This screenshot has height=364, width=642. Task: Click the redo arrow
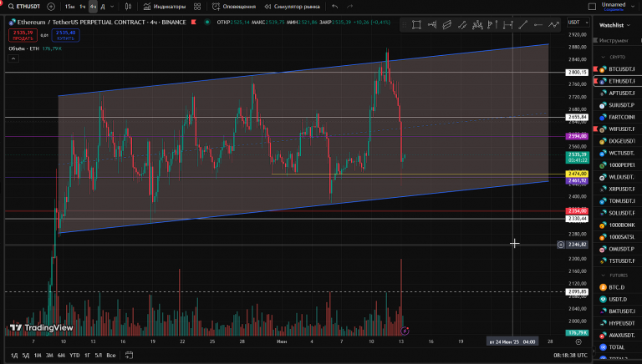(x=349, y=7)
